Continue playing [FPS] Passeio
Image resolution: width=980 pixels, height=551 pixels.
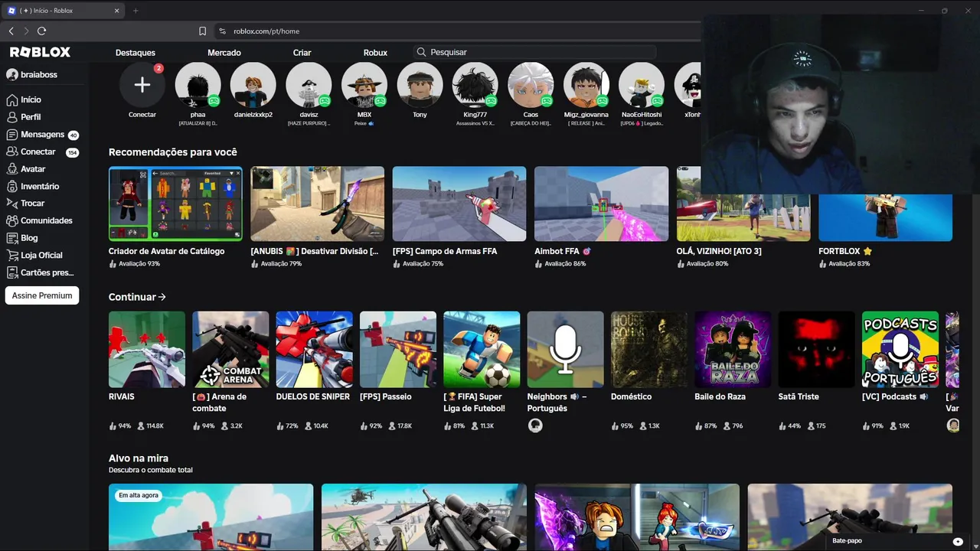[398, 349]
